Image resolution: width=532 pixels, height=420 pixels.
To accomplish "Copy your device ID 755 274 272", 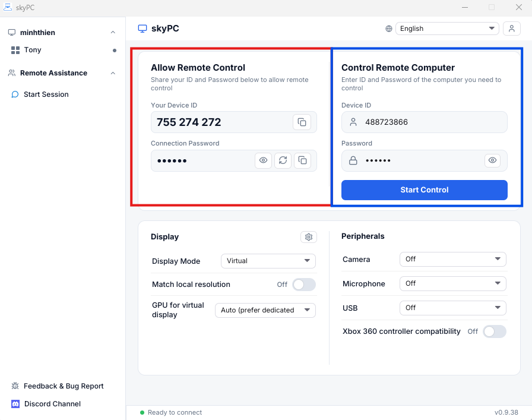I will [x=302, y=122].
